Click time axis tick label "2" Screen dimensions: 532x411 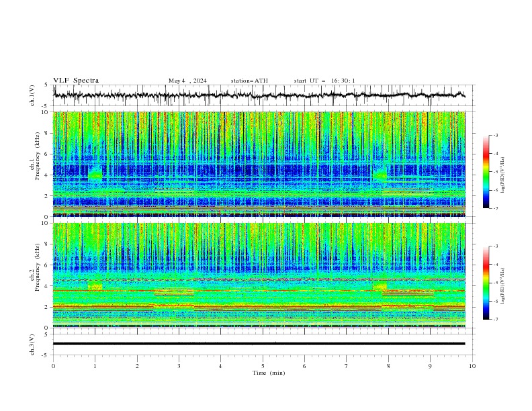137,366
